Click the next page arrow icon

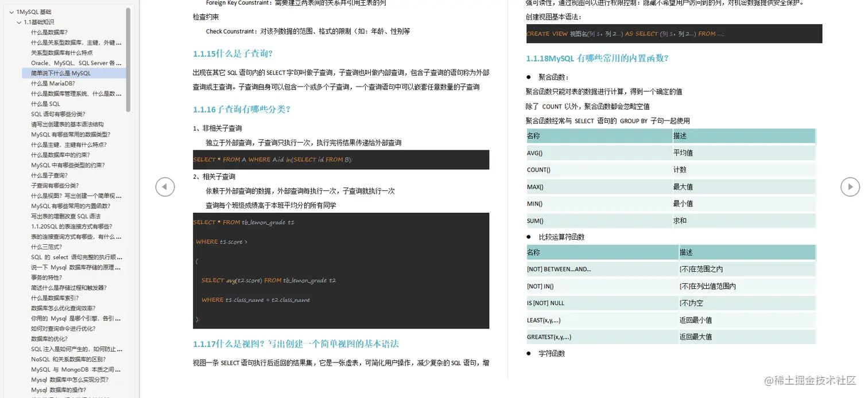(850, 186)
